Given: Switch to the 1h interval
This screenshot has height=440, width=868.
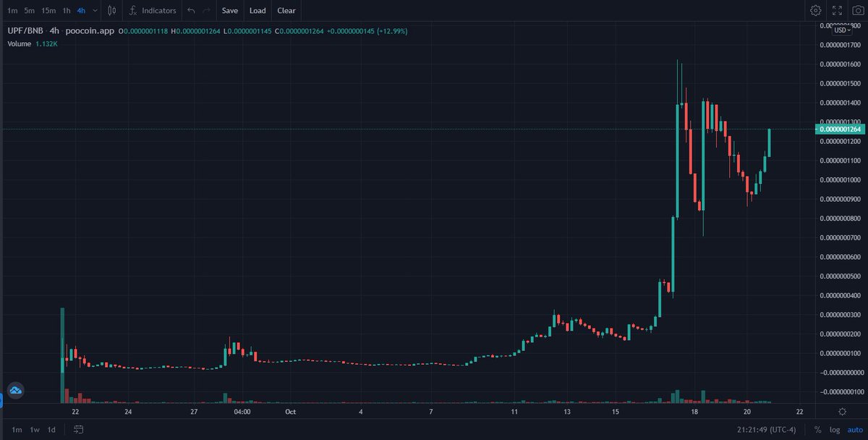Looking at the screenshot, I should pos(67,11).
